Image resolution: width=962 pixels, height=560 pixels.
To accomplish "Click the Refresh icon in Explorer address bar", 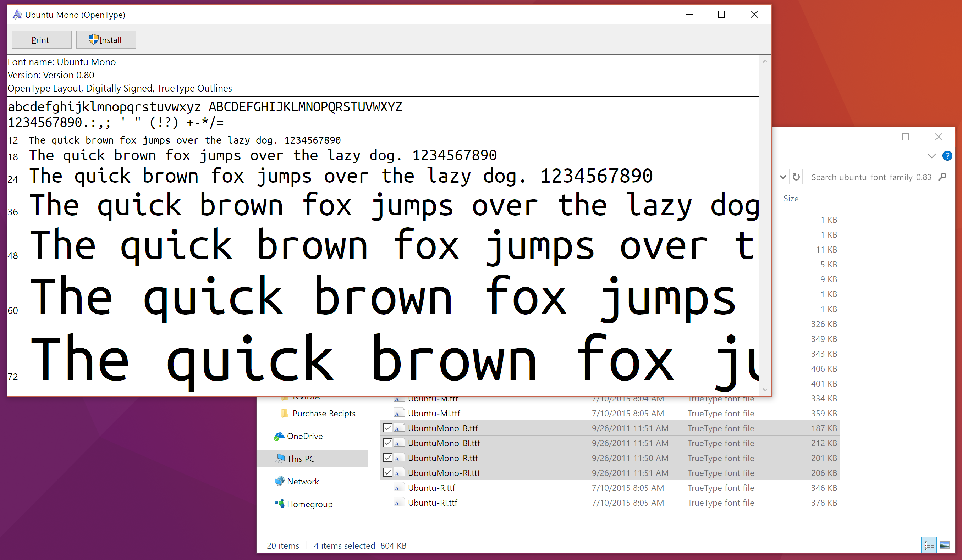I will point(796,177).
